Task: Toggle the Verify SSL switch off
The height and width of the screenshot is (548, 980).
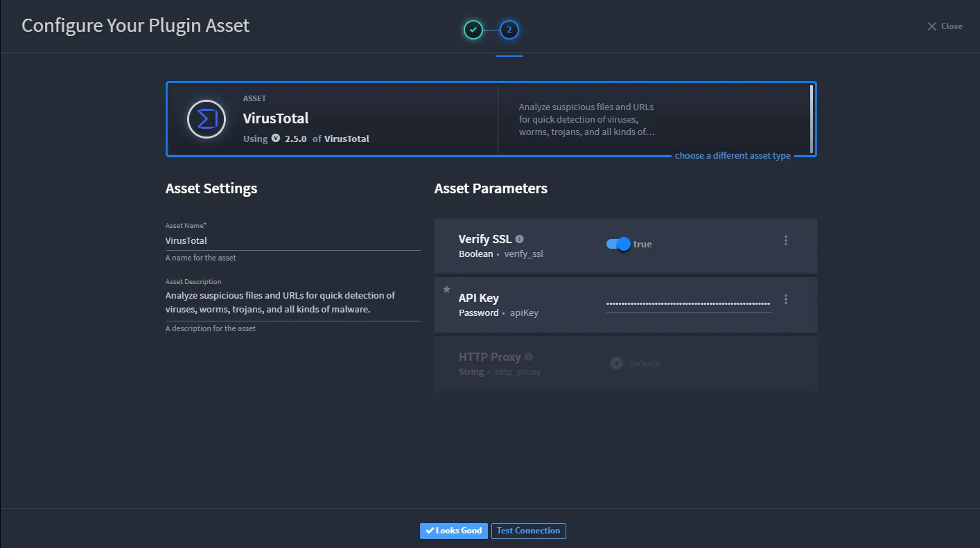Action: [x=618, y=244]
